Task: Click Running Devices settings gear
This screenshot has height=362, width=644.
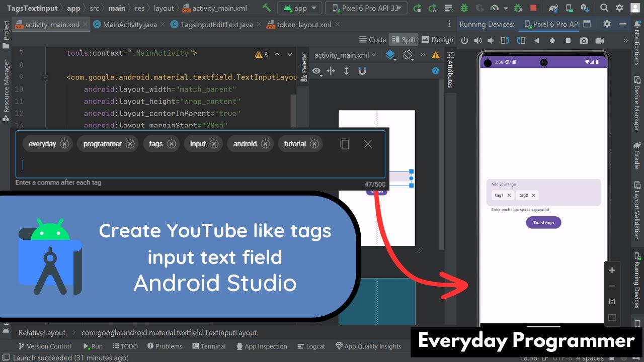Action: pos(607,24)
